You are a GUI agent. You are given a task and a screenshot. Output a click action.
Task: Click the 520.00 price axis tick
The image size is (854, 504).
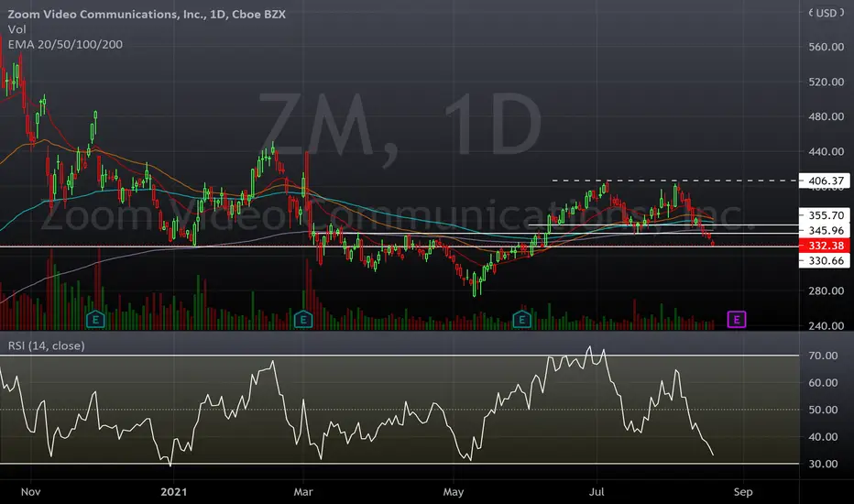coord(827,82)
